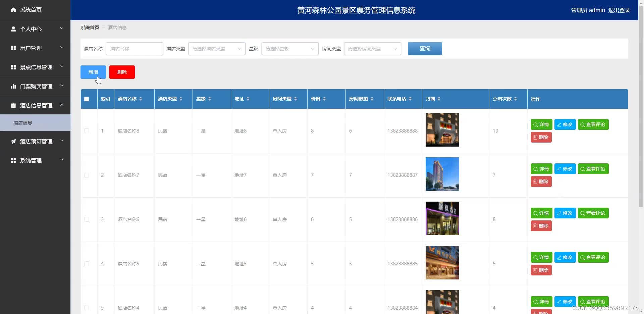Sort by 地址 column arrows
644x314 pixels.
[x=248, y=99]
